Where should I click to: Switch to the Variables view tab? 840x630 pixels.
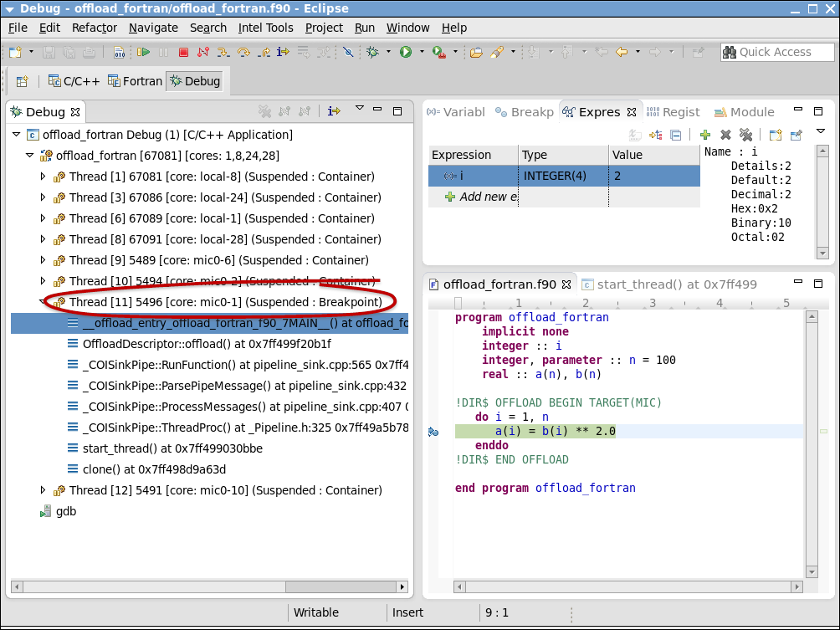(x=456, y=112)
